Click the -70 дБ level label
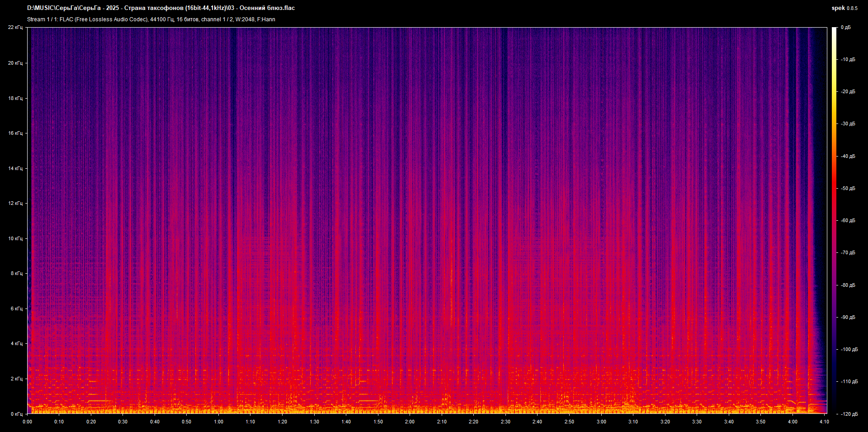Viewport: 868px width, 432px height. [x=848, y=253]
